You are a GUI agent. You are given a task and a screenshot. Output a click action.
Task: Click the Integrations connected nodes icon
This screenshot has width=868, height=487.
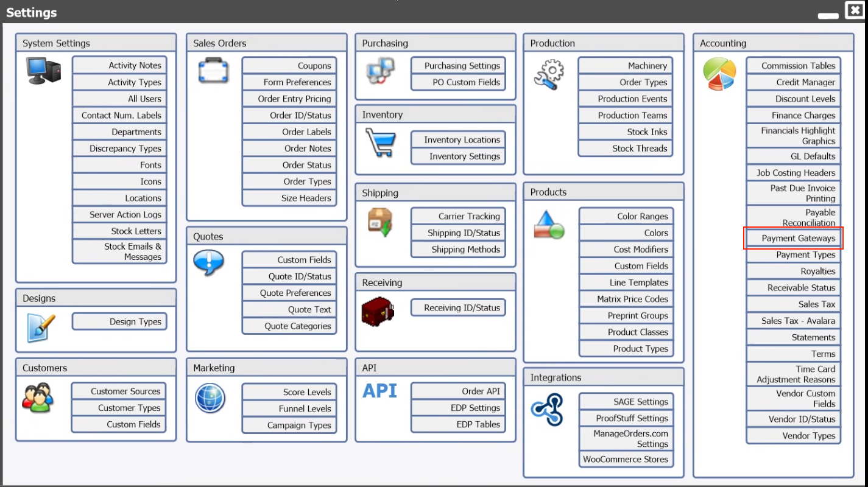tap(547, 409)
